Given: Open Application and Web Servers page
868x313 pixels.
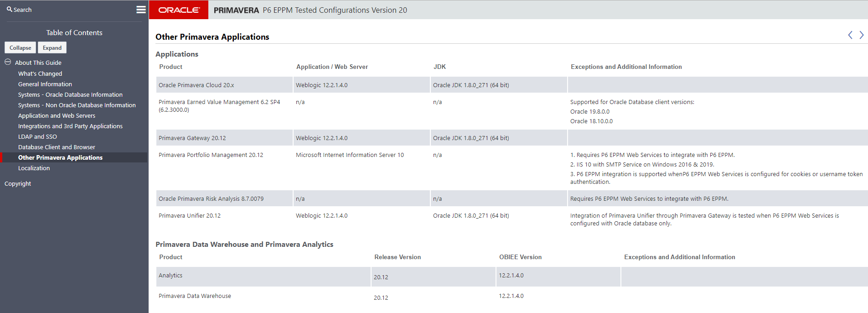Looking at the screenshot, I should 57,115.
